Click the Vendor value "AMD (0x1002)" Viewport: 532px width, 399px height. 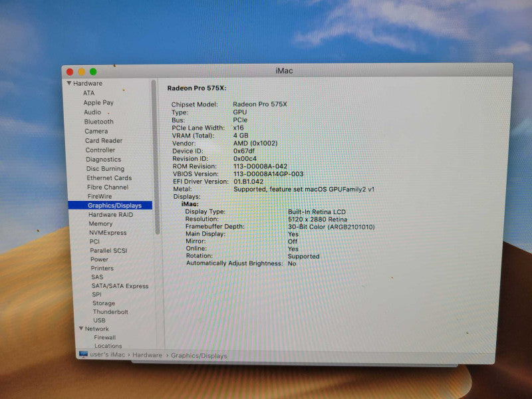[x=255, y=143]
